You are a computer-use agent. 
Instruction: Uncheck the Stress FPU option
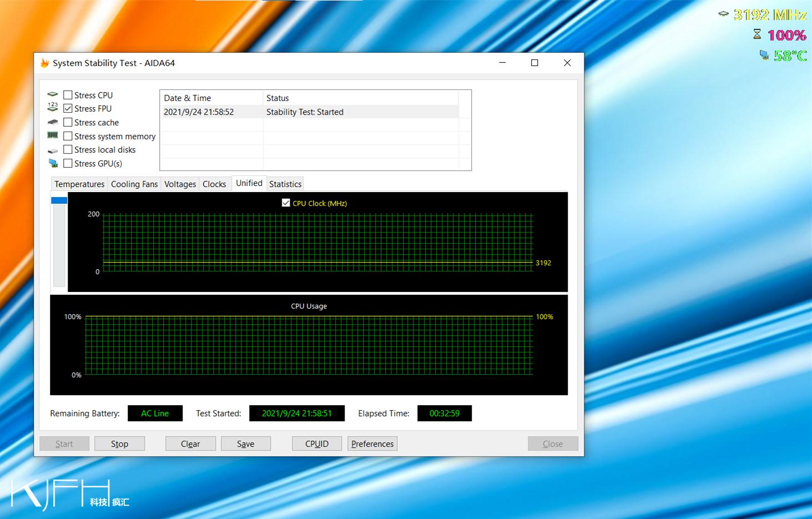(x=68, y=108)
